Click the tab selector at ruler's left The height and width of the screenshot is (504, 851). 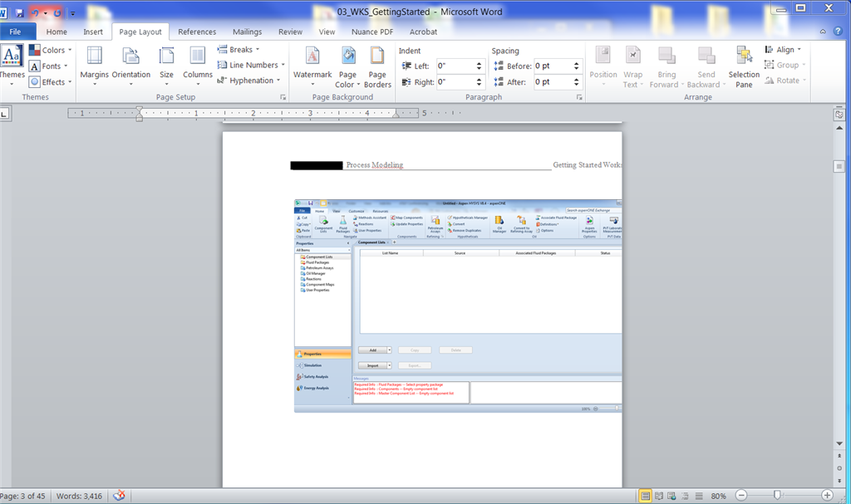pyautogui.click(x=4, y=114)
